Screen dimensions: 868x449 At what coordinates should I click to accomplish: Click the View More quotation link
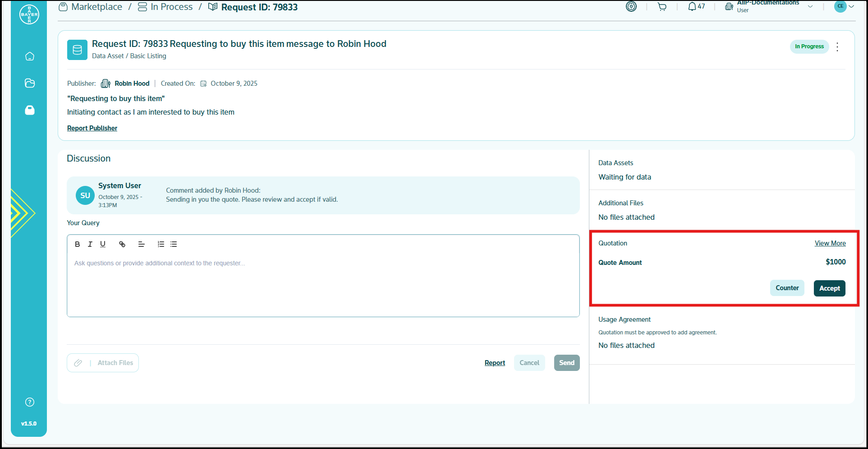click(830, 243)
